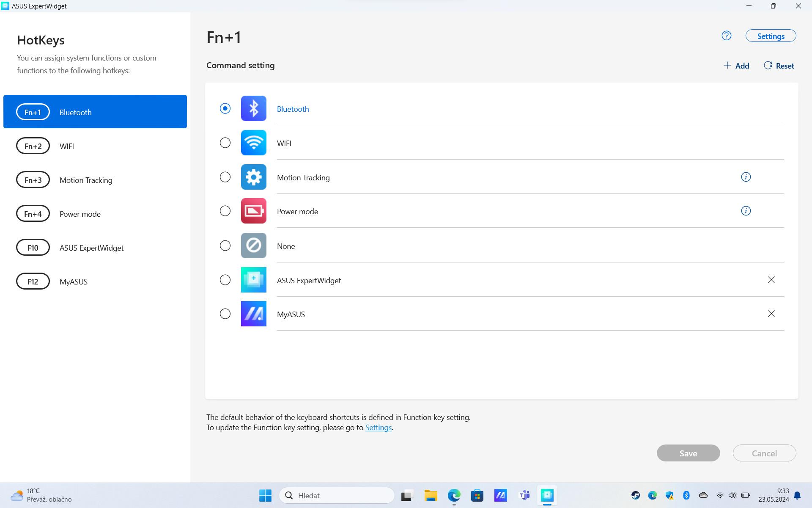Click the Cancel button
Screen dimensions: 812x508
(764, 453)
